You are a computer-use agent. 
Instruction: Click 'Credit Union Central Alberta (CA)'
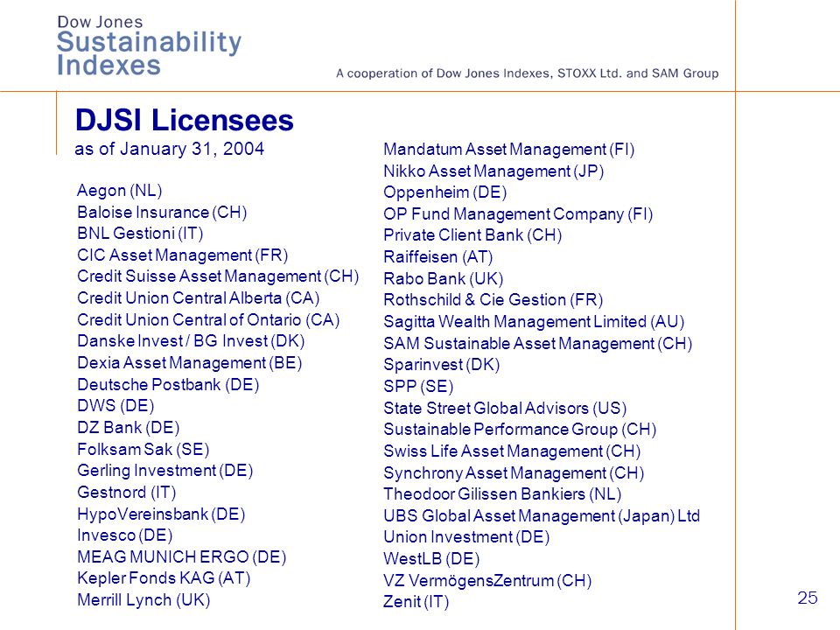tap(199, 297)
